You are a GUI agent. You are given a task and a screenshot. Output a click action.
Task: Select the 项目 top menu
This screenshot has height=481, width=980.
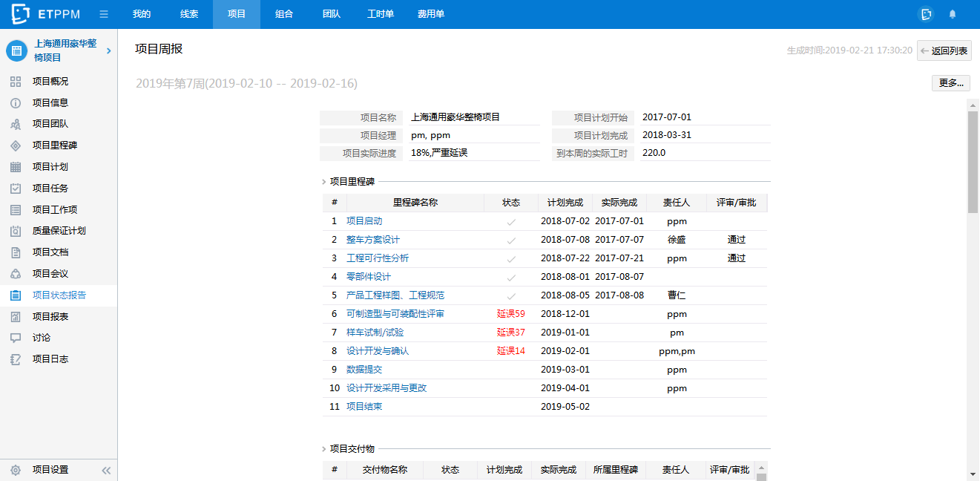[237, 14]
